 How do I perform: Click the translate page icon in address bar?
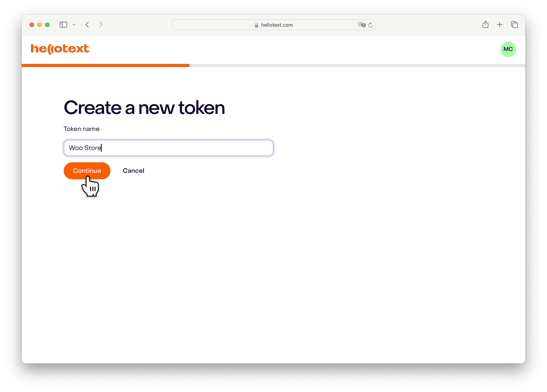click(x=361, y=25)
